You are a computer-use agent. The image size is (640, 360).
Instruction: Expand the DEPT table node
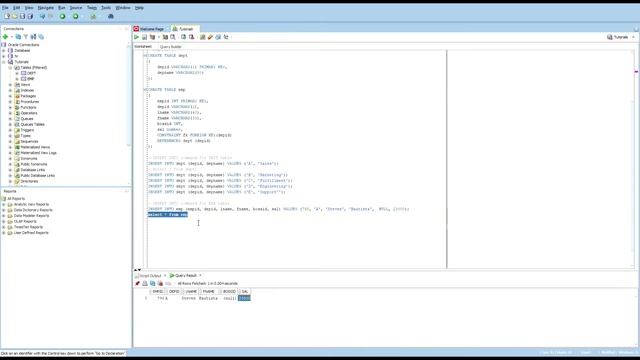(x=17, y=73)
